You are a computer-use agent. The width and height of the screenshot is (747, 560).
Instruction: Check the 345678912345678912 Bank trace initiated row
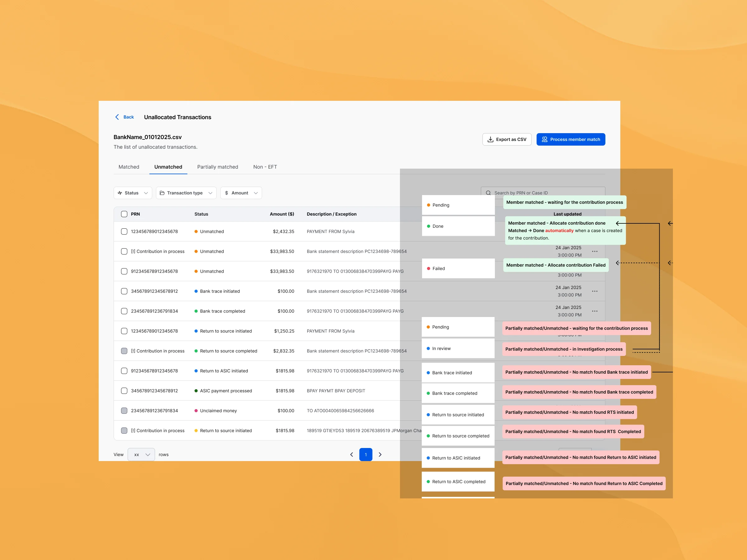pos(124,291)
